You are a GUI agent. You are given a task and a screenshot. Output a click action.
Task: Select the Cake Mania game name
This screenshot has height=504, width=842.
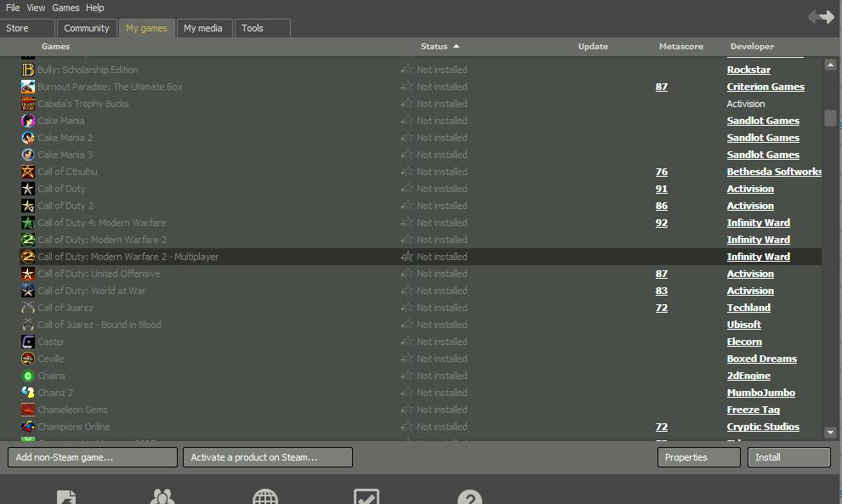(60, 121)
